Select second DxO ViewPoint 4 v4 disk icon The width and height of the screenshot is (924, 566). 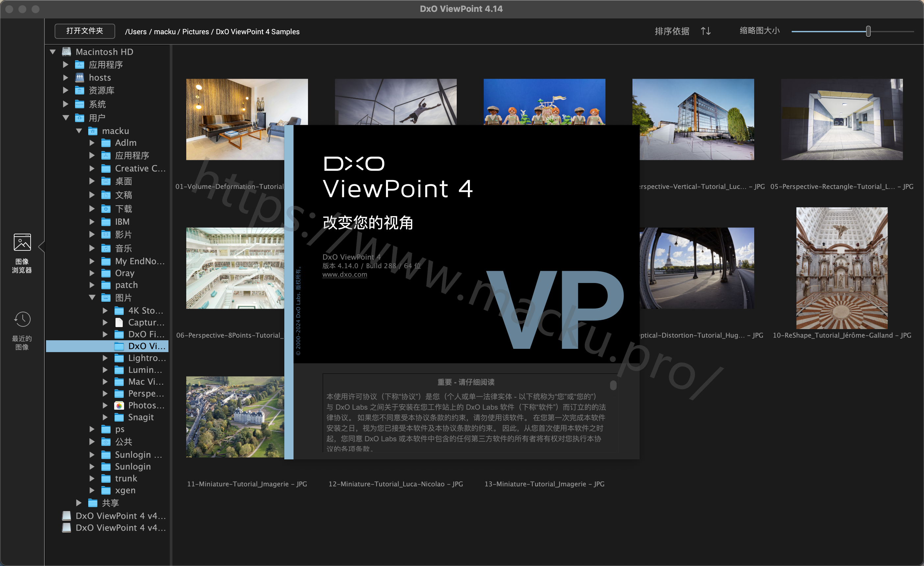coord(66,528)
